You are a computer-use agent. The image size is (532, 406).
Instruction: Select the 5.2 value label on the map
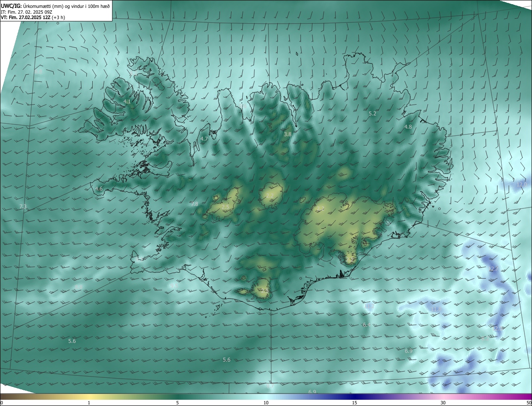372,113
